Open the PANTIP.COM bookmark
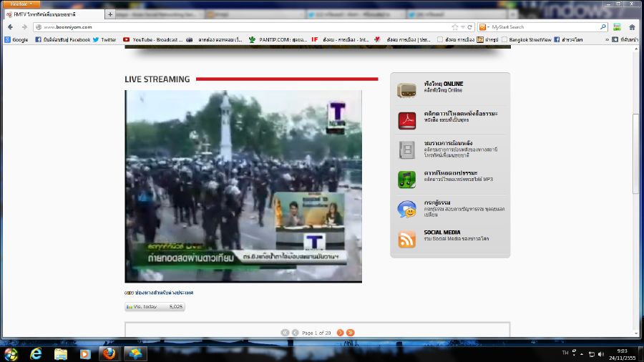Screen dimensions: 644x362 click(x=278, y=40)
